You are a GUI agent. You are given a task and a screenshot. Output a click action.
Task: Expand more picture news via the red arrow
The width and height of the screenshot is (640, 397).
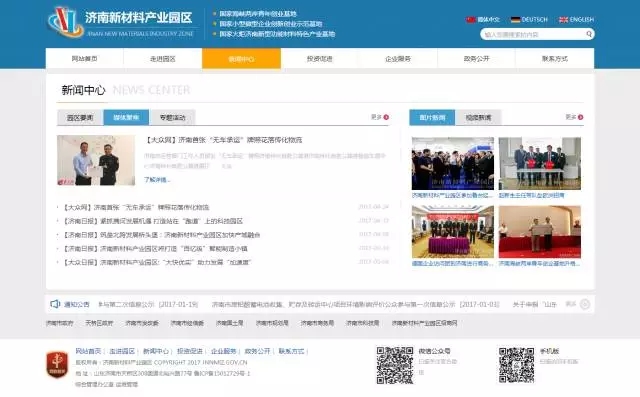tap(580, 118)
